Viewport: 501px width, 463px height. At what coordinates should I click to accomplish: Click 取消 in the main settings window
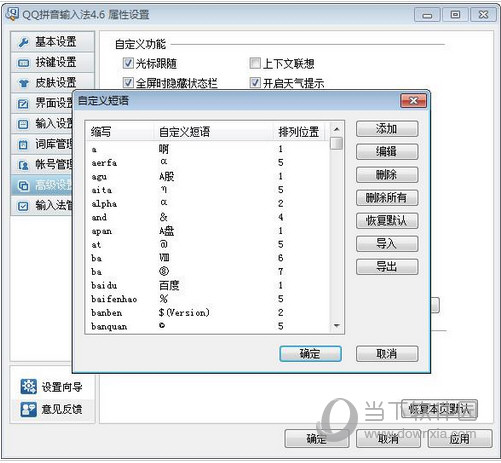(x=388, y=439)
